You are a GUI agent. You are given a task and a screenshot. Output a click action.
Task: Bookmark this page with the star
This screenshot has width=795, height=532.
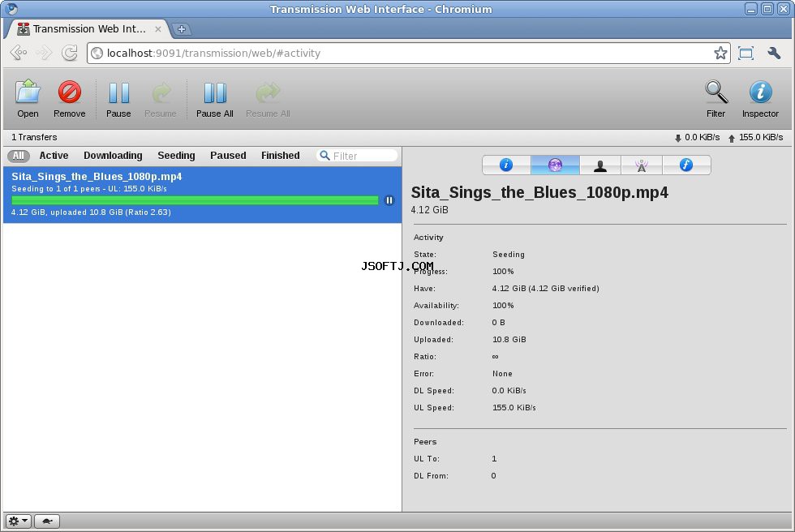click(x=720, y=53)
